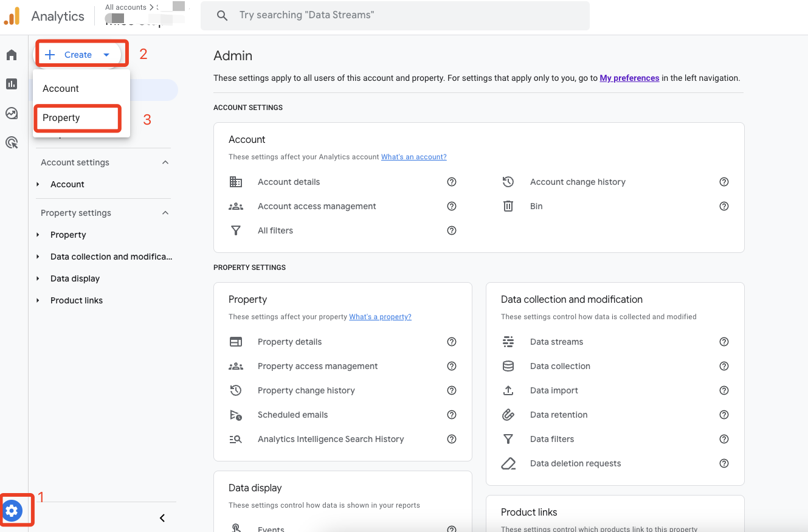This screenshot has width=808, height=532.
Task: Open help for Account details
Action: pyautogui.click(x=452, y=182)
